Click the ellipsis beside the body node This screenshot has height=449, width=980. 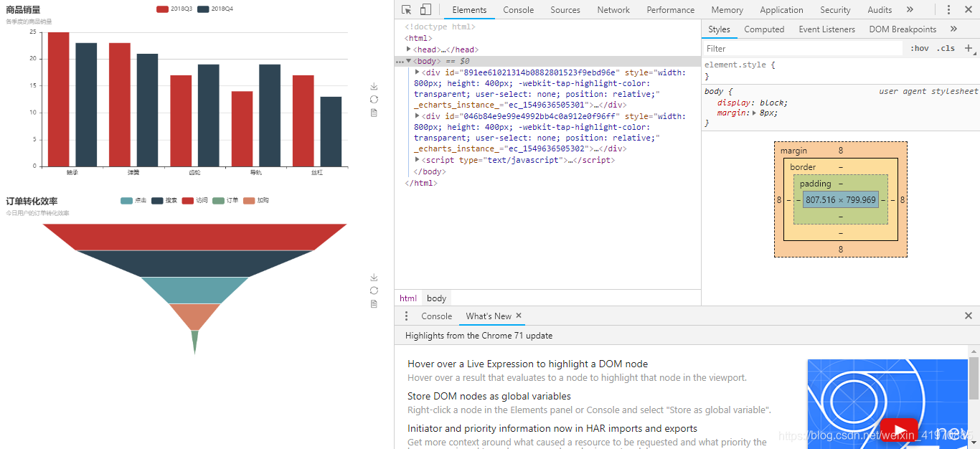(x=400, y=61)
